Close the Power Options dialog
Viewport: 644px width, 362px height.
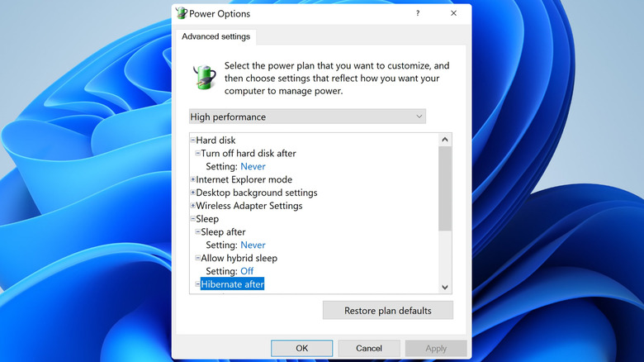pos(453,13)
